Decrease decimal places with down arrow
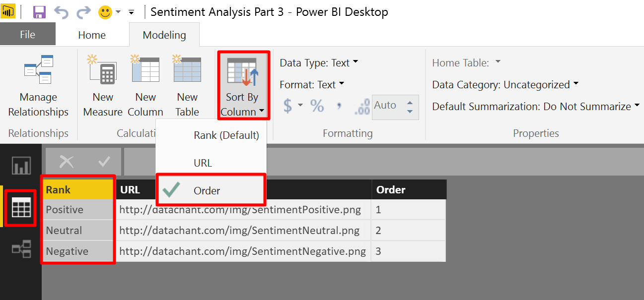This screenshot has width=644, height=300. [410, 112]
